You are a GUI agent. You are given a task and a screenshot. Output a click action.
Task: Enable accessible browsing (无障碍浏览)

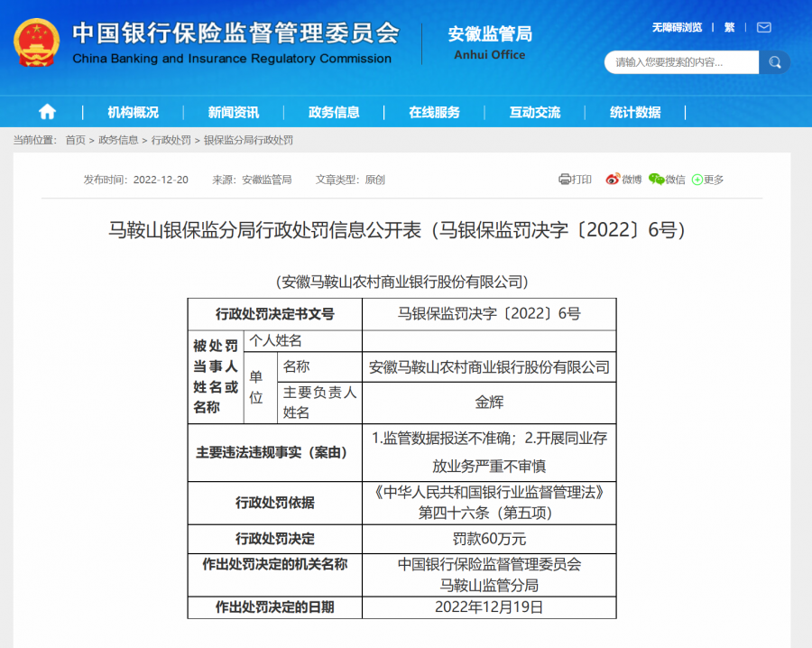677,28
